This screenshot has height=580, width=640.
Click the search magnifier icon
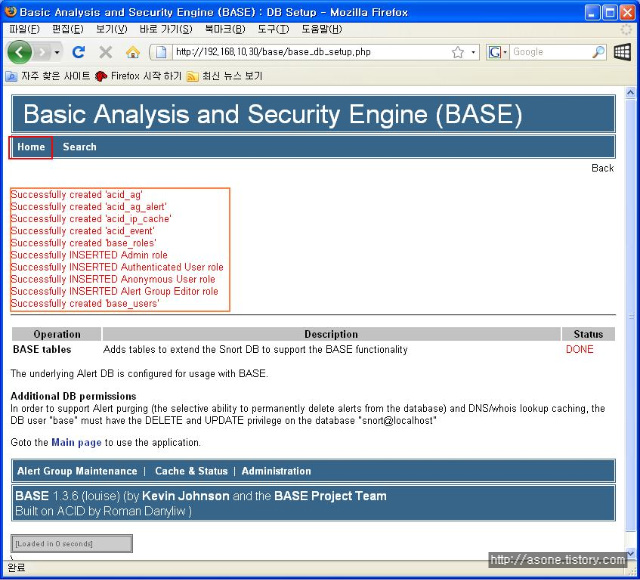tap(598, 52)
